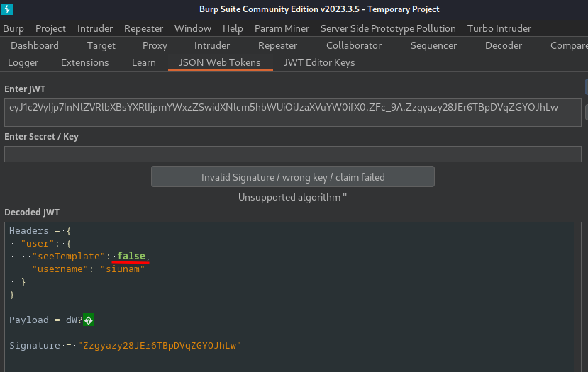Switch to the Intruder tab
The width and height of the screenshot is (588, 372).
point(212,46)
